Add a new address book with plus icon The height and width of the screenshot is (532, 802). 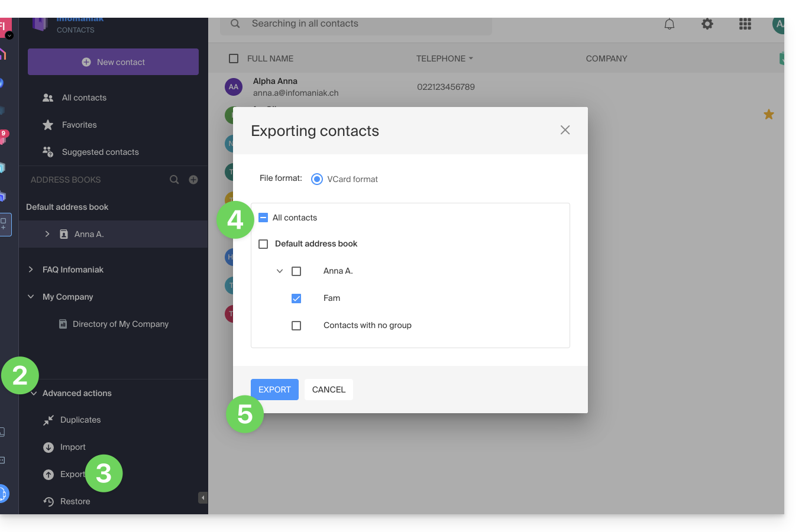click(x=193, y=180)
